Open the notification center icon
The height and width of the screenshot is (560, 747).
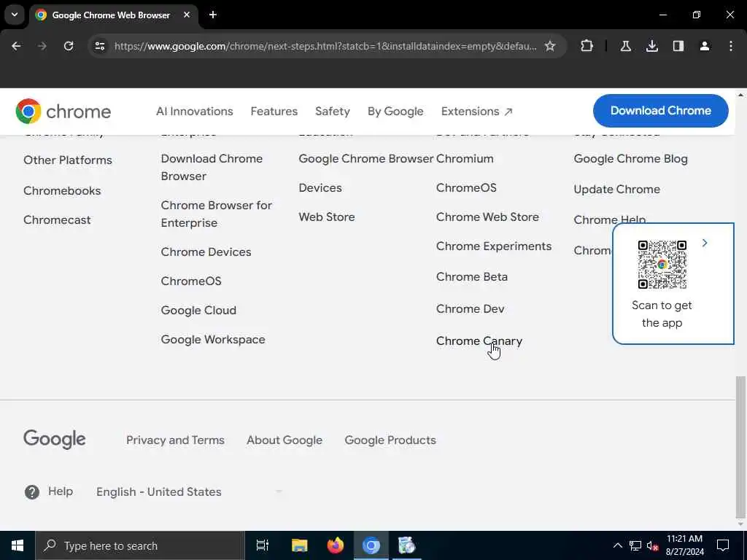coord(723,545)
